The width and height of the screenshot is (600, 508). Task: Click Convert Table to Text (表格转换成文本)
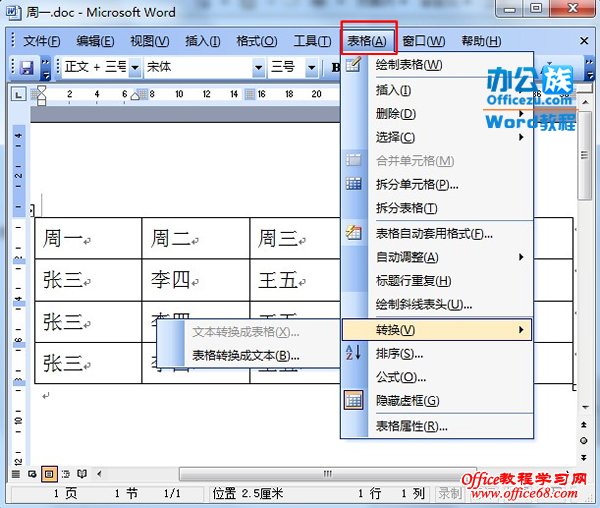click(x=245, y=355)
